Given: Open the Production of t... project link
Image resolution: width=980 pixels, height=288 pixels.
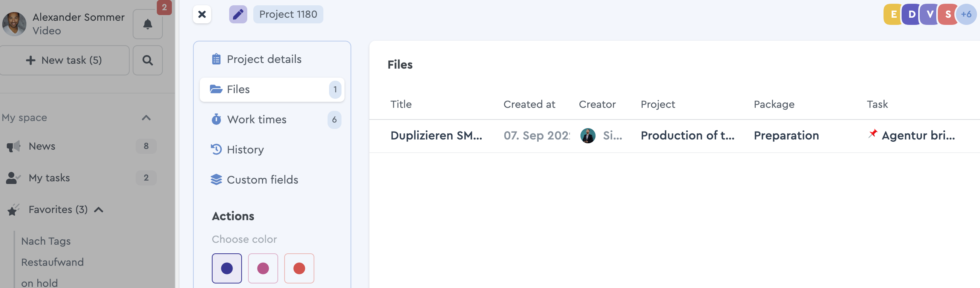Looking at the screenshot, I should [687, 135].
